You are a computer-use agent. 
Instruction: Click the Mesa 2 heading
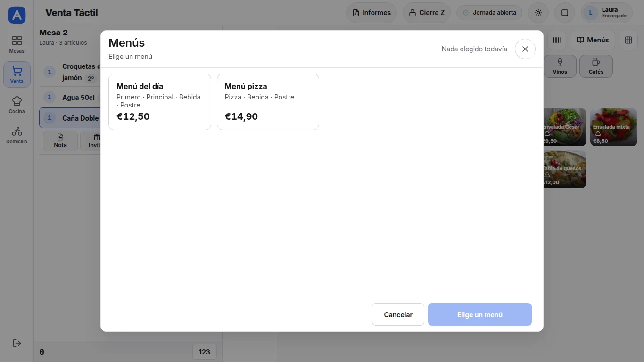coord(53,33)
